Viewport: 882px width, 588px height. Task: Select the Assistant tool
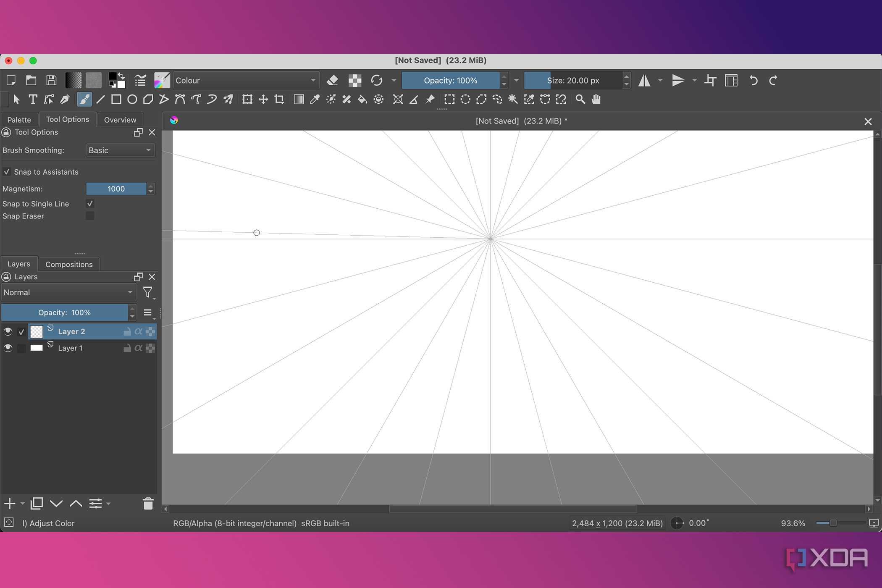(x=398, y=100)
